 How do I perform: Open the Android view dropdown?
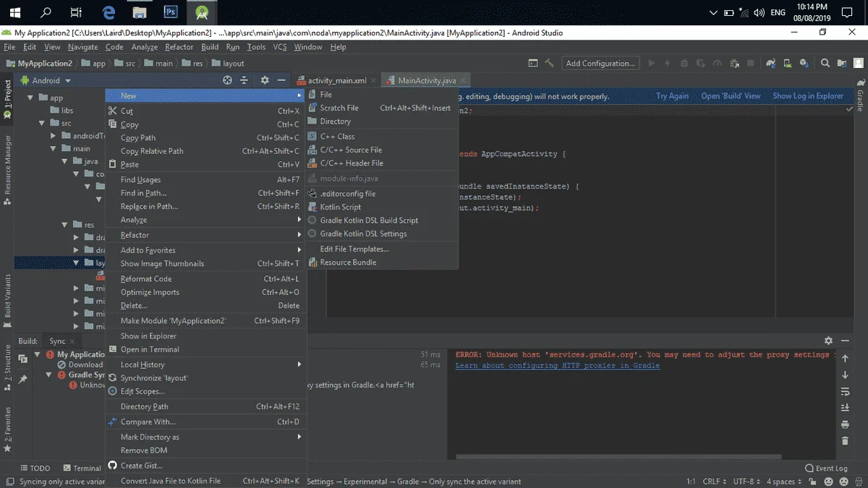[x=46, y=80]
